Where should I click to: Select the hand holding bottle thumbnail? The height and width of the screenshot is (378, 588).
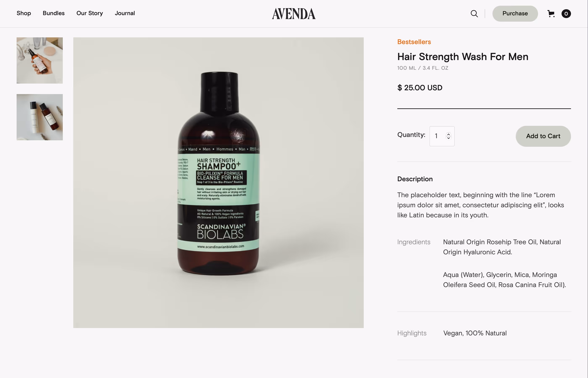pos(40,60)
